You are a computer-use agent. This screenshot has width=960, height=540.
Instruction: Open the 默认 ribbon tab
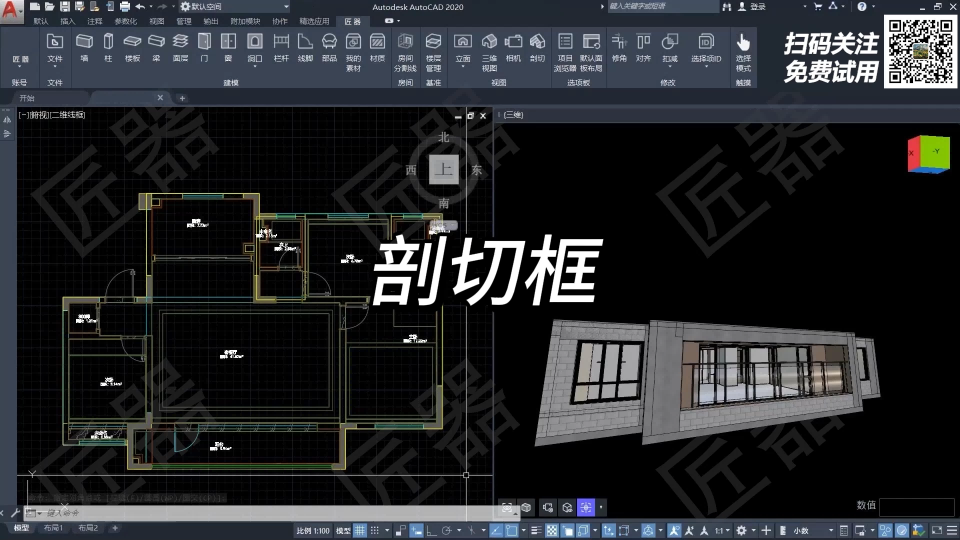tap(41, 21)
